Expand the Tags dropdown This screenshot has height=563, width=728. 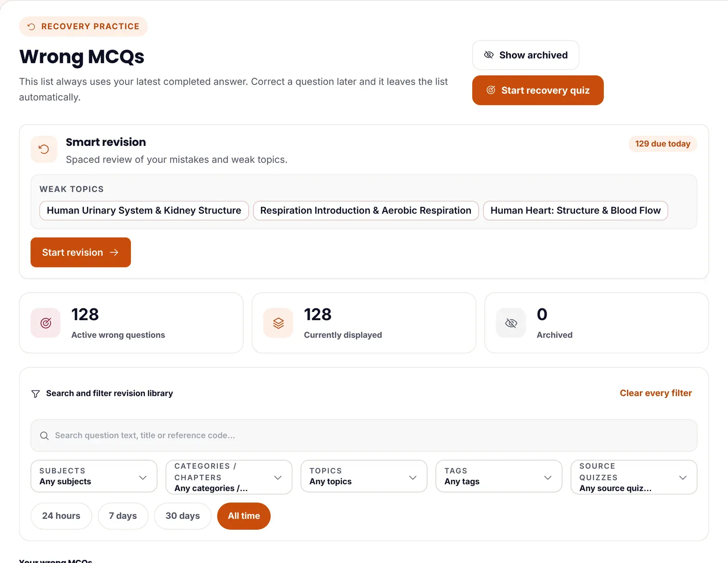[499, 476]
